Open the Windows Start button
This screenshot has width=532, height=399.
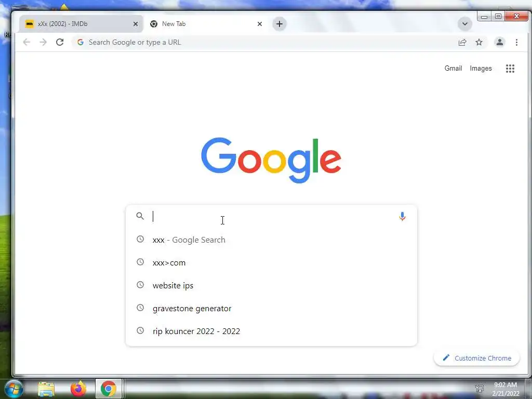14,389
